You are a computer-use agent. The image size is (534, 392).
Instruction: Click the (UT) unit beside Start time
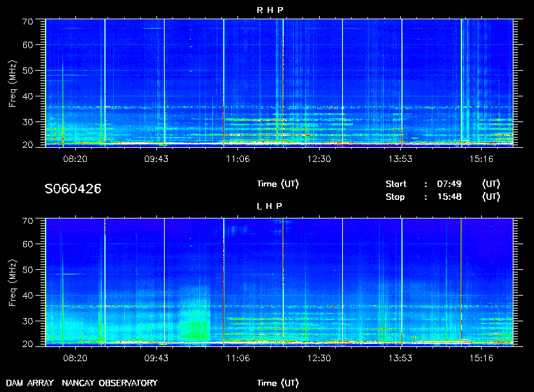pyautogui.click(x=491, y=184)
